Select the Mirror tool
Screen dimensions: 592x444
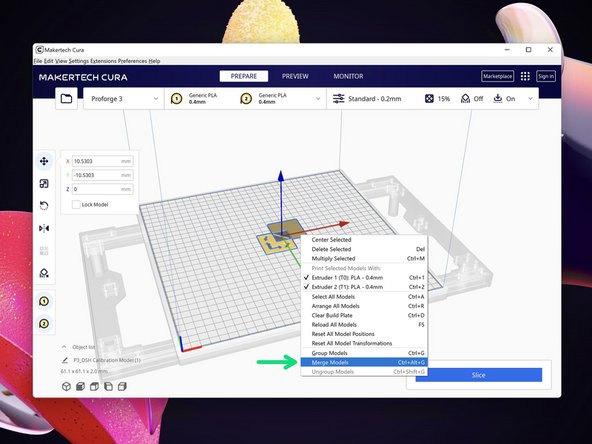[44, 228]
